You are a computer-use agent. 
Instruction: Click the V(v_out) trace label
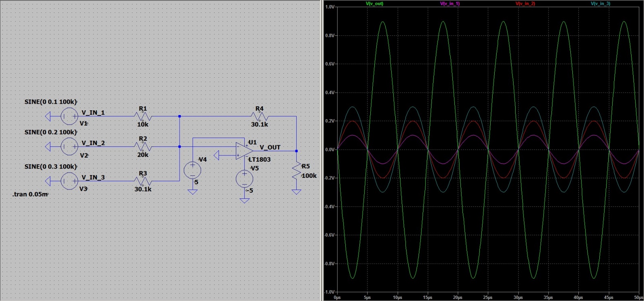pyautogui.click(x=374, y=4)
